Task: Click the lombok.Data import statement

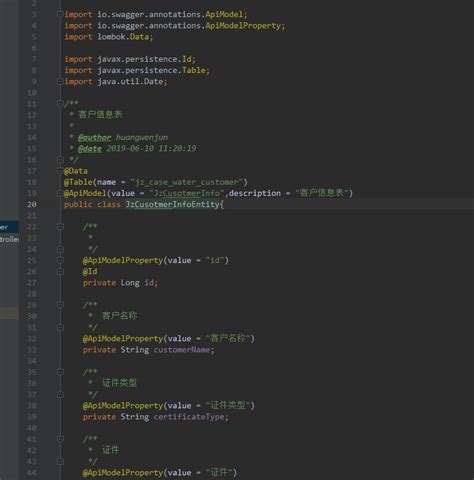Action: (x=109, y=37)
